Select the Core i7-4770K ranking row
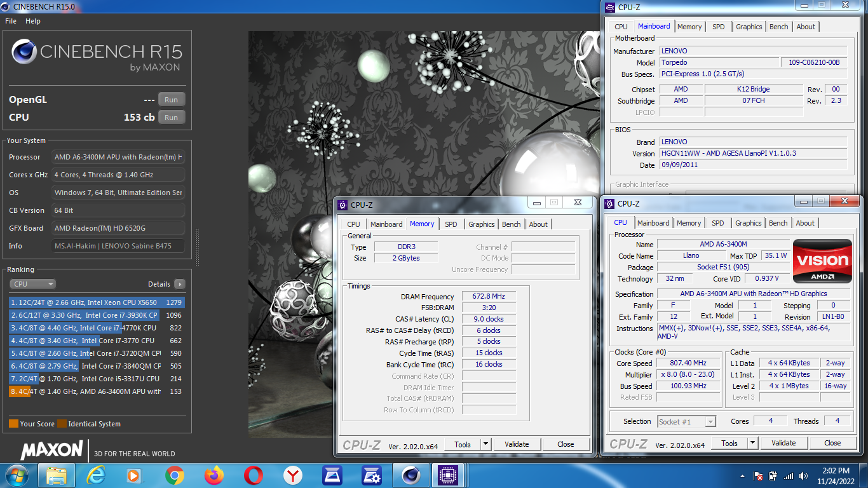This screenshot has height=488, width=868. (x=96, y=328)
